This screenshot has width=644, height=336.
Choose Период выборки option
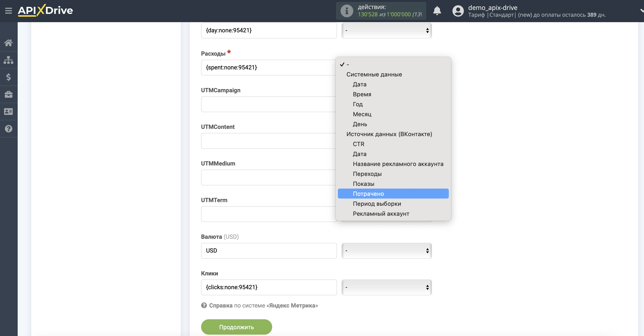pos(393,204)
